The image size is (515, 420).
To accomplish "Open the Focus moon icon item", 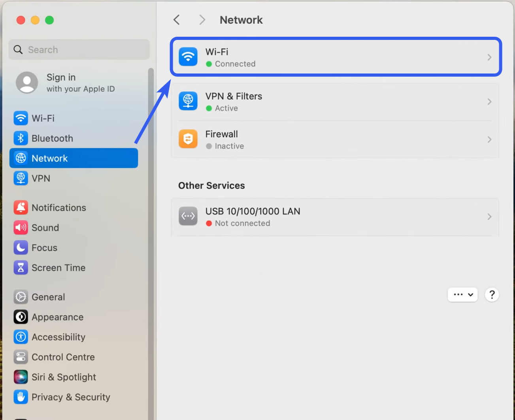I will (21, 248).
